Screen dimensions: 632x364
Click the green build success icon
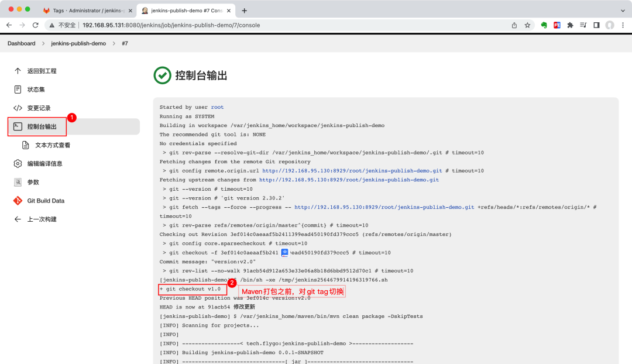point(163,75)
